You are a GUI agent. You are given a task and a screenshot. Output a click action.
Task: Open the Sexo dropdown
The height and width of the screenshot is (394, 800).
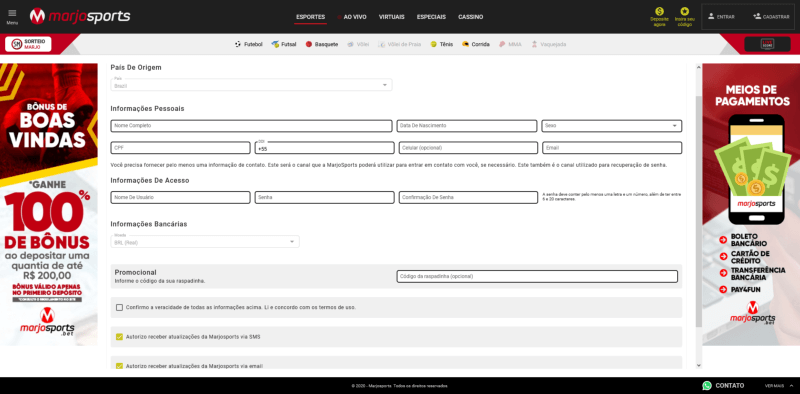(612, 126)
